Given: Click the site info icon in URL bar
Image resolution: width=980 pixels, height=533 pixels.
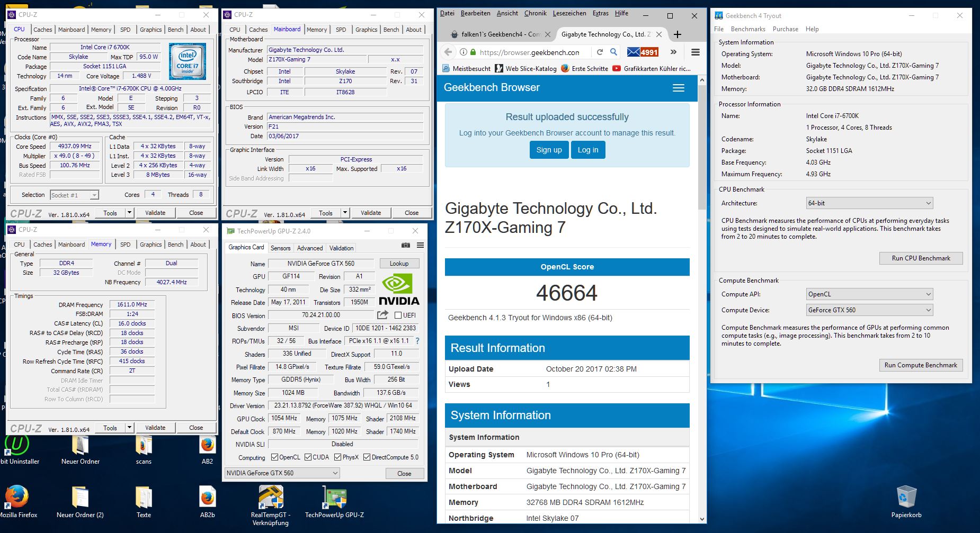Looking at the screenshot, I should (x=464, y=52).
